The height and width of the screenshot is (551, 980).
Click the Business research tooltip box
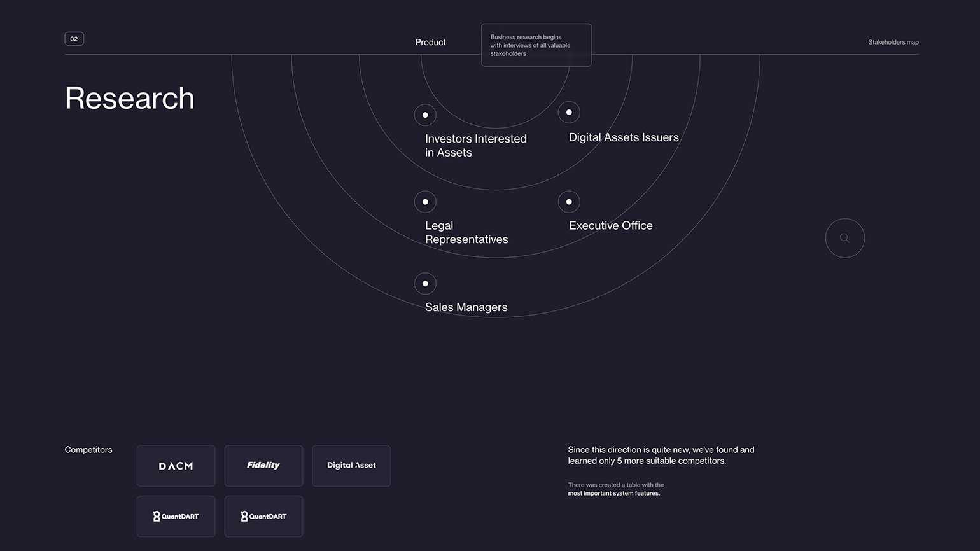[536, 45]
